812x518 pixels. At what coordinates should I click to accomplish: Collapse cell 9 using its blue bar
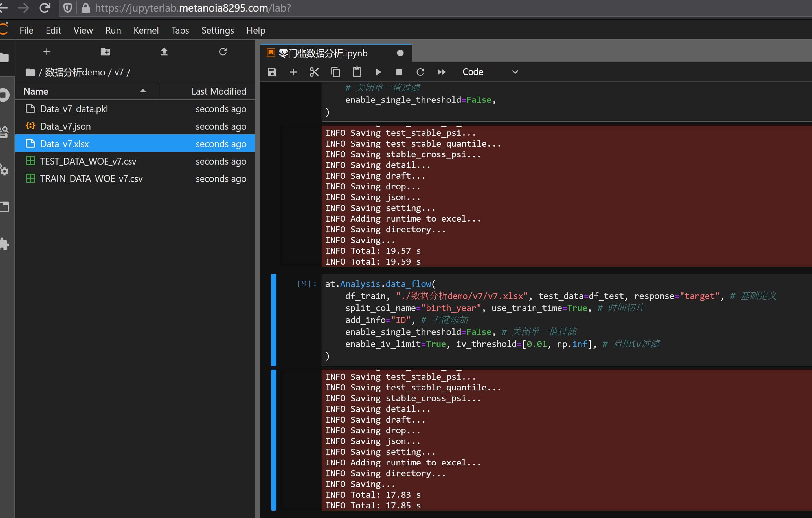[x=273, y=319]
